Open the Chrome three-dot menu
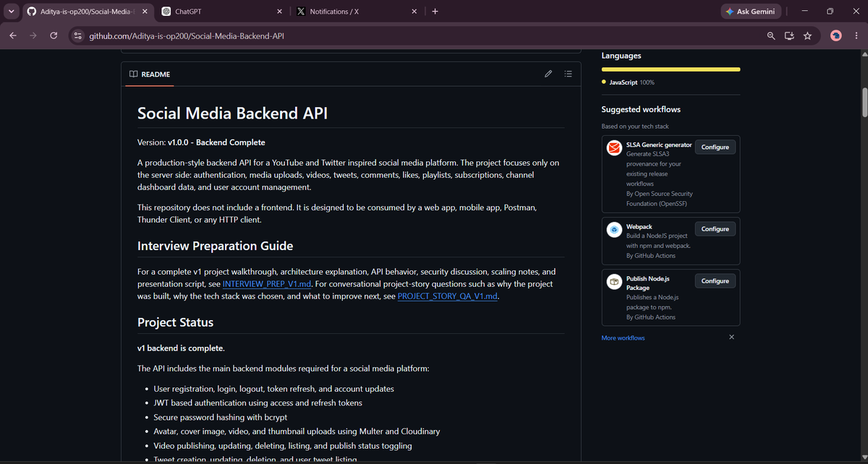 855,35
